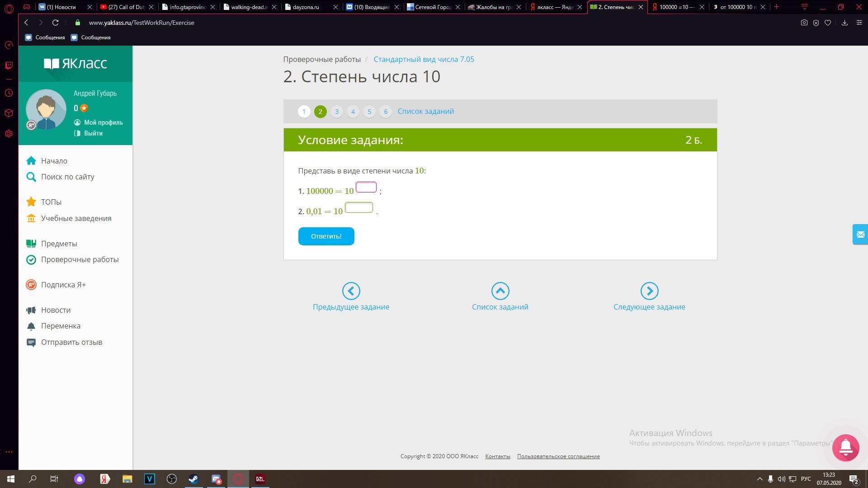Click the heart bookmark icon in address bar
The height and width of the screenshot is (488, 868).
828,23
